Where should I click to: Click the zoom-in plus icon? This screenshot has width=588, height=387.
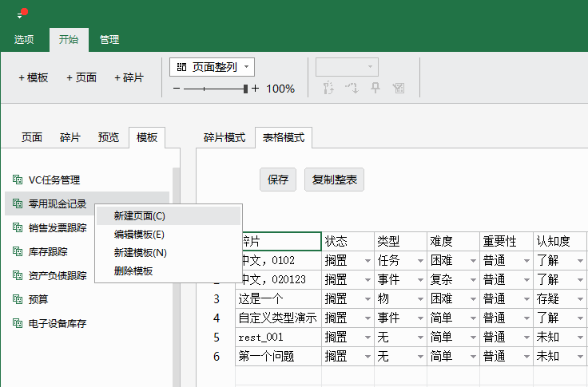point(256,89)
